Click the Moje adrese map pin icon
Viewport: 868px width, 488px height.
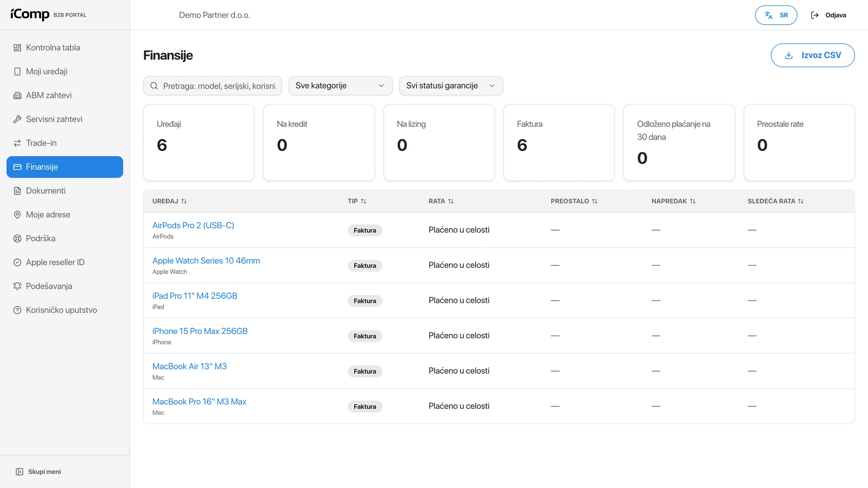click(17, 215)
